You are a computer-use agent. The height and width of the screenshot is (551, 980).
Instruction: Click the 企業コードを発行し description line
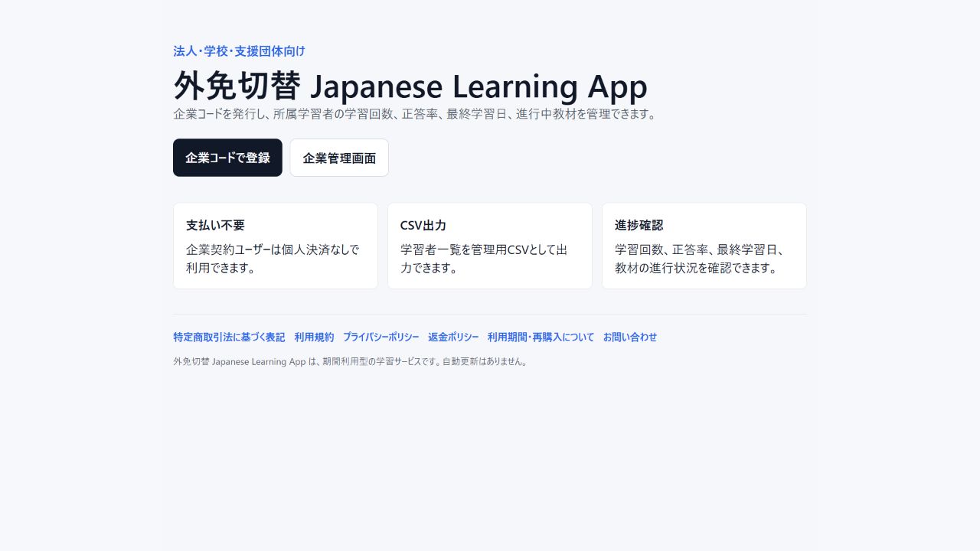pos(415,114)
